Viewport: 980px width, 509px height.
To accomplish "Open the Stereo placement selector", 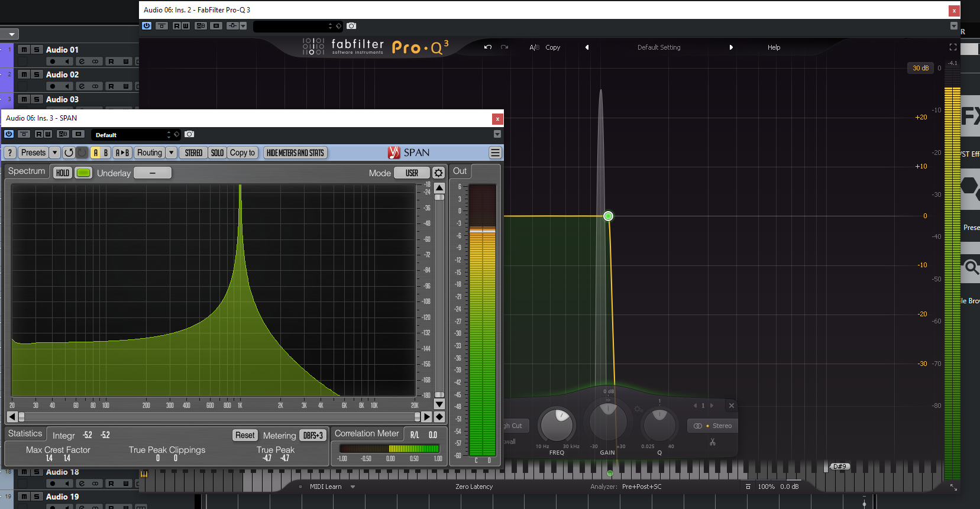I will tap(713, 426).
